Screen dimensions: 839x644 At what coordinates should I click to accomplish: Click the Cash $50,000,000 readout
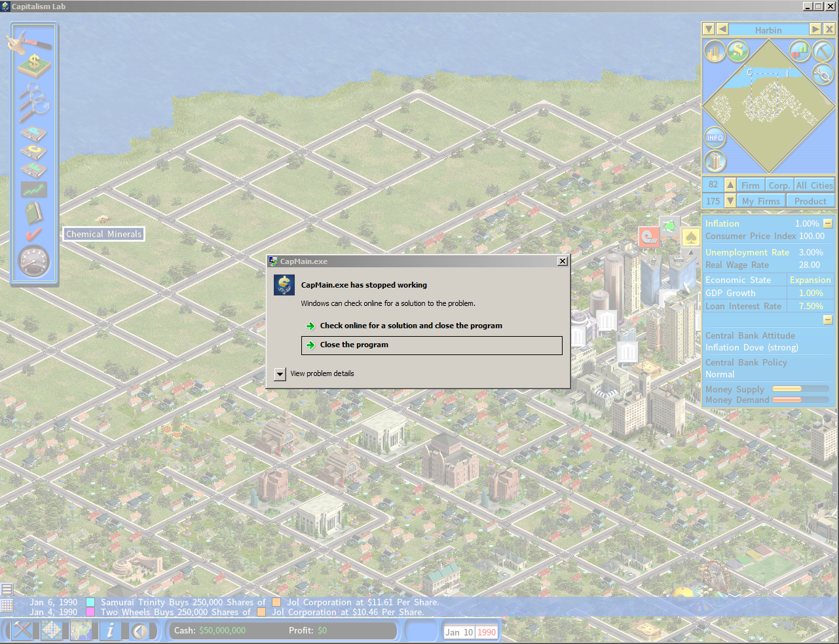[x=210, y=630]
